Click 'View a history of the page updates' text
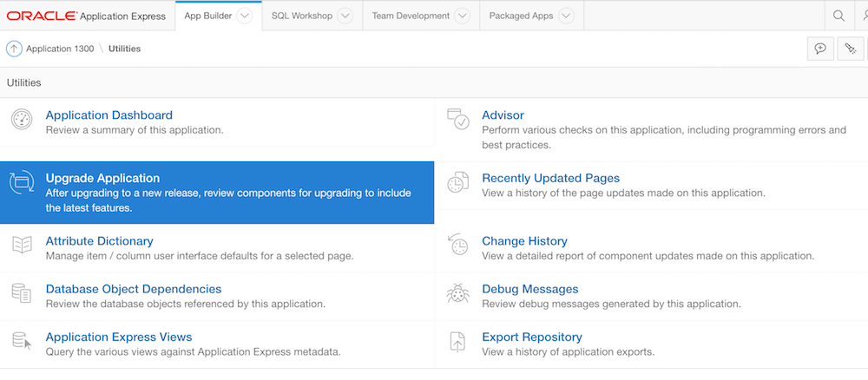 [623, 193]
